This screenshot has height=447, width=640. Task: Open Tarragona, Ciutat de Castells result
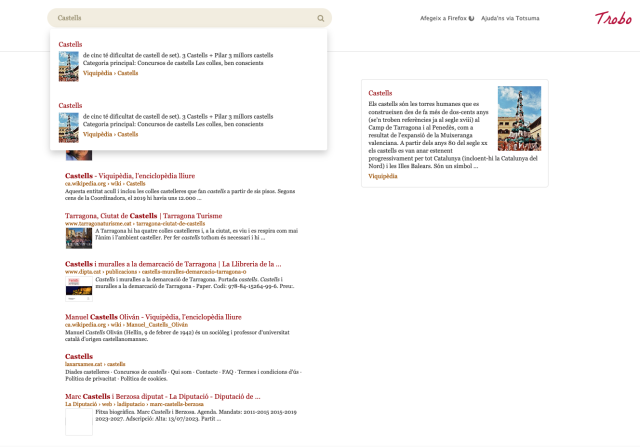(143, 216)
